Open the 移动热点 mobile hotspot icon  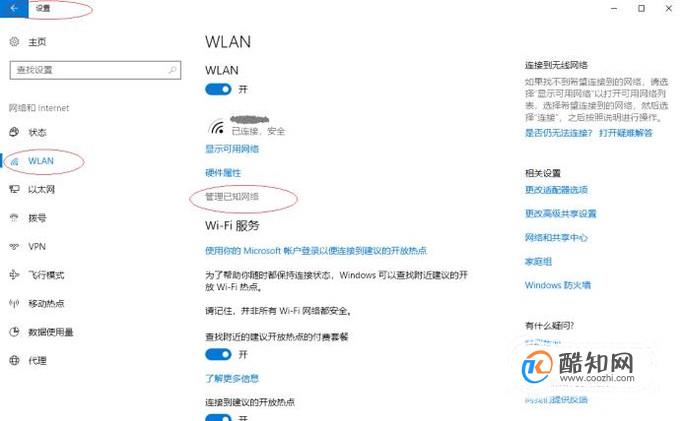click(14, 303)
